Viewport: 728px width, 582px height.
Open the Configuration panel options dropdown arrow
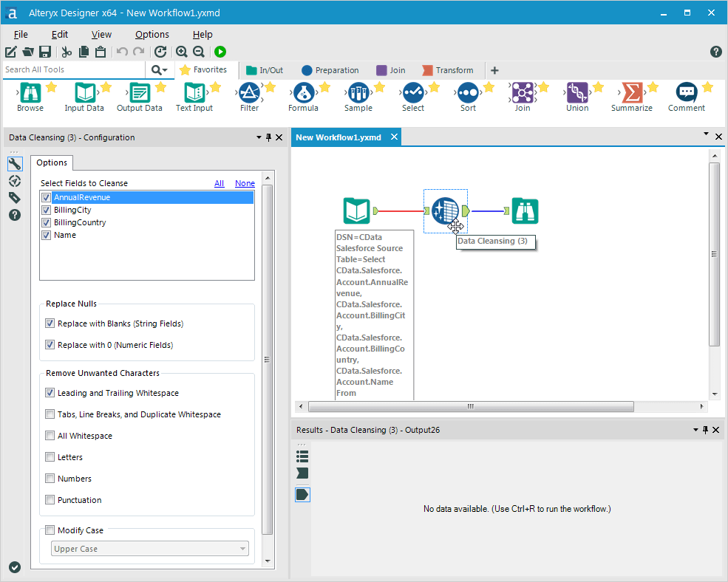tap(259, 137)
